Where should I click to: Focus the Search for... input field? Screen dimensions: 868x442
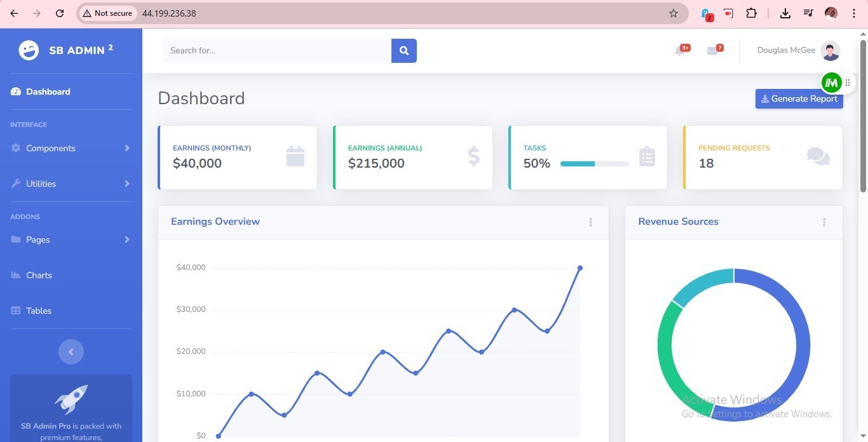tap(277, 51)
